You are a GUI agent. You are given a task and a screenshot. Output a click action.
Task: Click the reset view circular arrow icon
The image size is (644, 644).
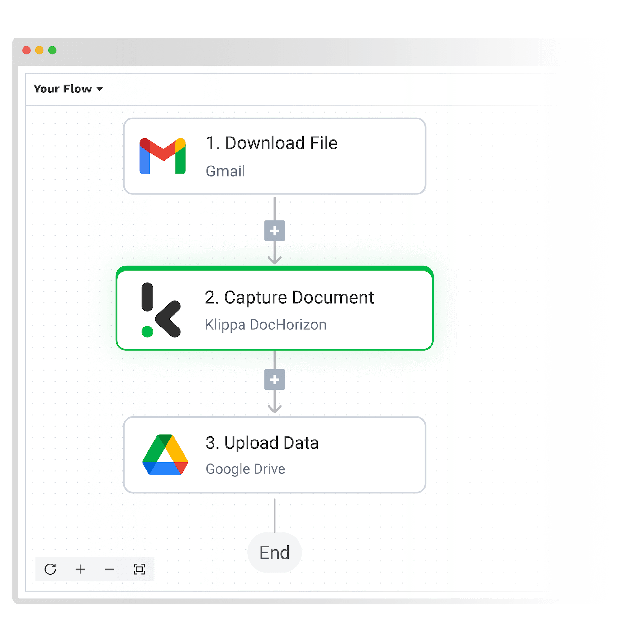coord(50,569)
